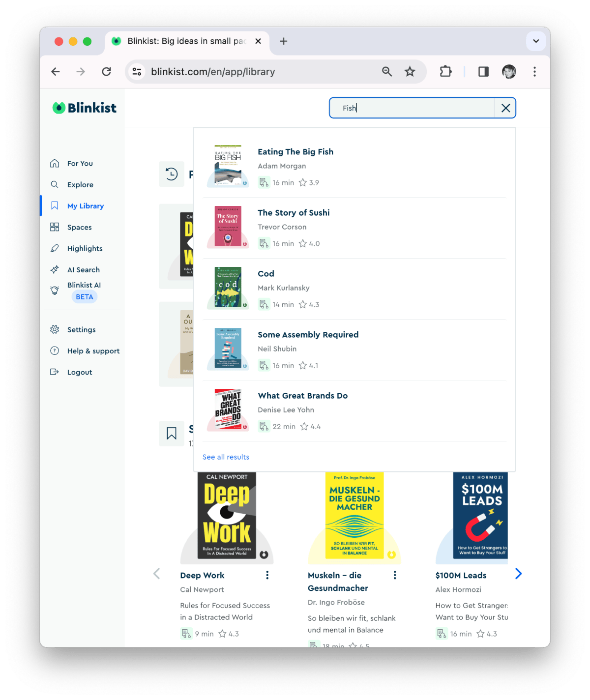Image resolution: width=590 pixels, height=700 pixels.
Task: Click What Great Brands Do cover
Action: 228,409
